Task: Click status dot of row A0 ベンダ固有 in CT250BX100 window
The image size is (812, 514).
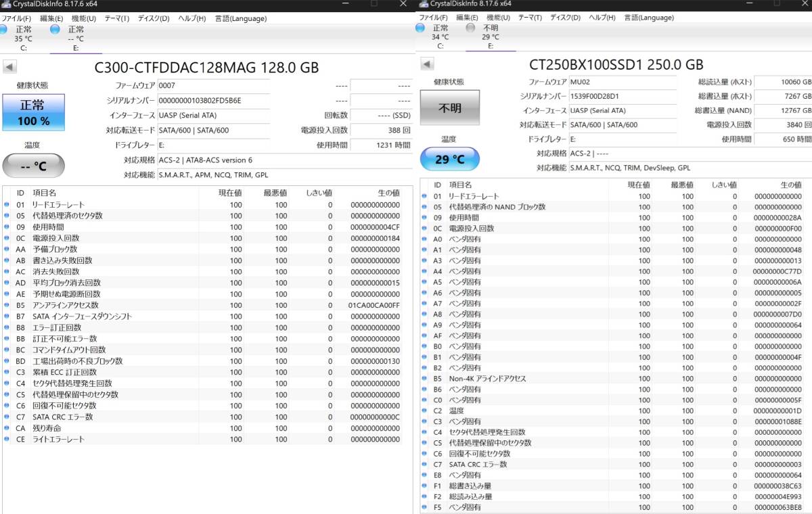Action: (x=424, y=239)
